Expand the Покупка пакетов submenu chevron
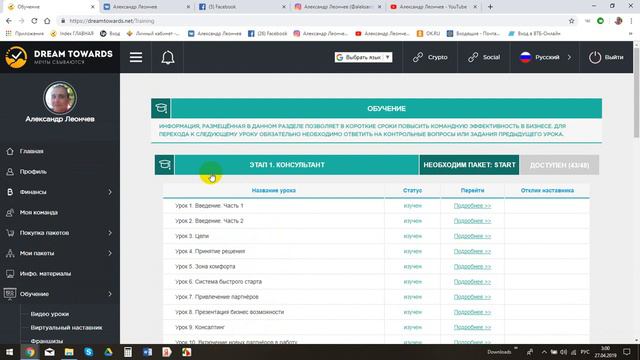Image resolution: width=640 pixels, height=360 pixels. 110,233
